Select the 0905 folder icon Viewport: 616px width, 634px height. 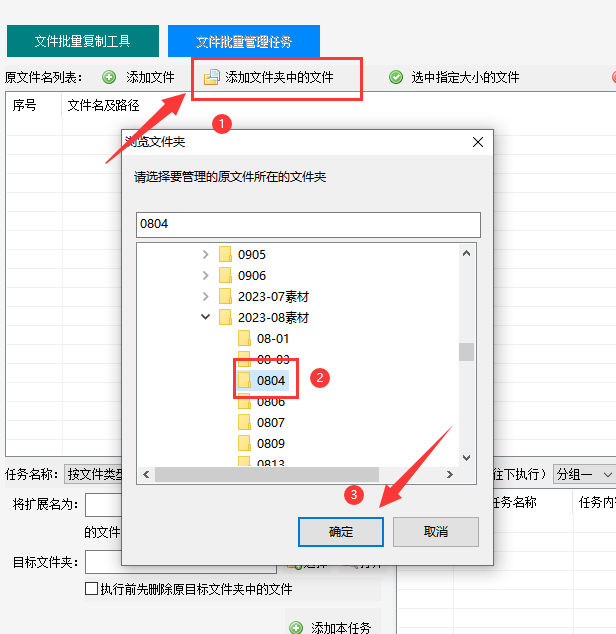[x=225, y=254]
